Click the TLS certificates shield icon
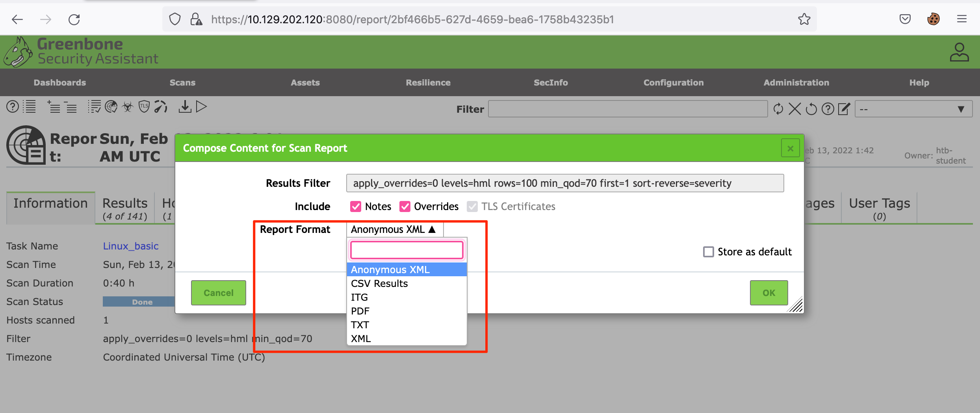The image size is (980, 413). pyautogui.click(x=144, y=107)
